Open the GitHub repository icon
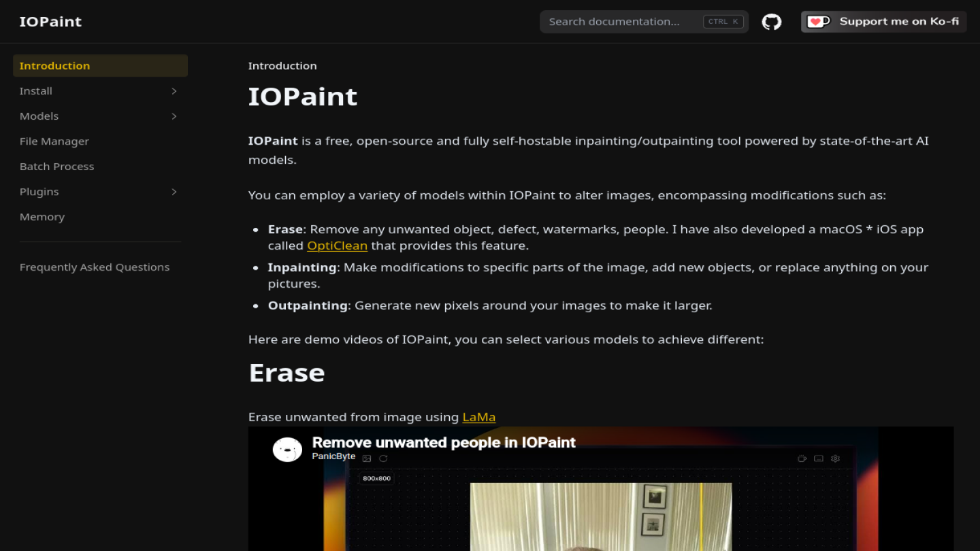The height and width of the screenshot is (551, 980). tap(772, 22)
